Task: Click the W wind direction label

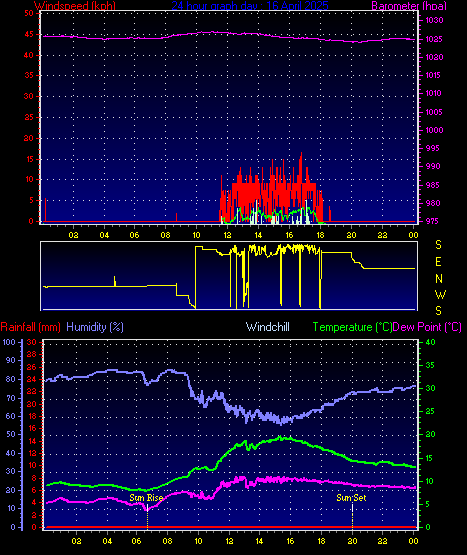Action: point(440,295)
